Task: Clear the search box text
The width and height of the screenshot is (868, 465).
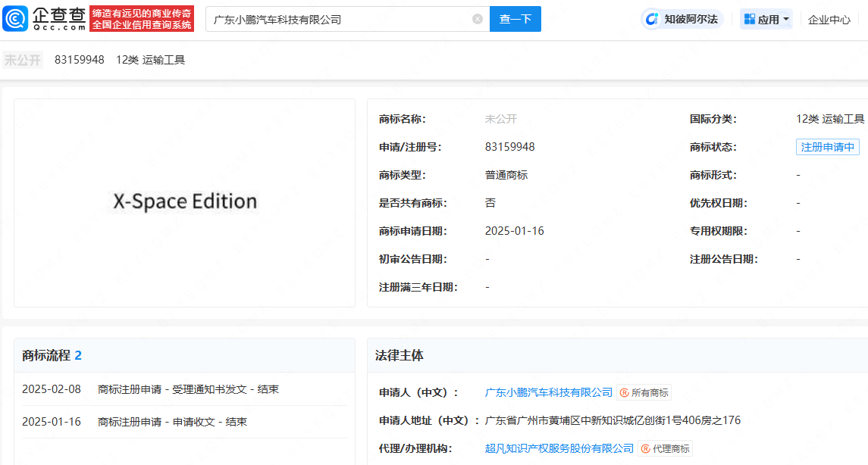Action: (477, 20)
